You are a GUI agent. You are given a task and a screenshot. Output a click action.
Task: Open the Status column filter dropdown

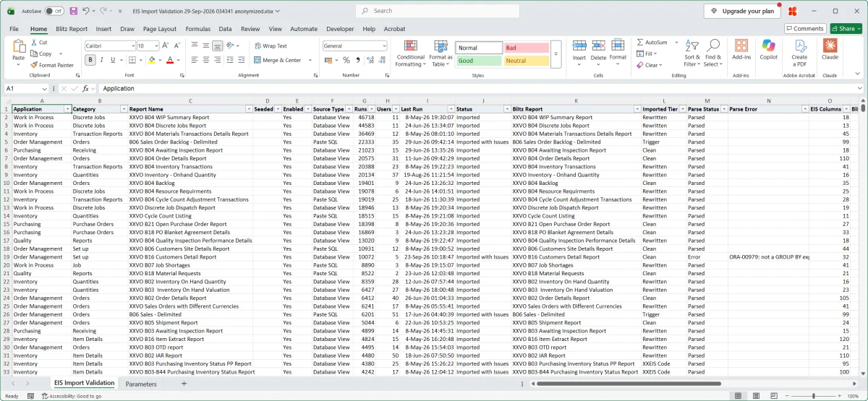(506, 109)
